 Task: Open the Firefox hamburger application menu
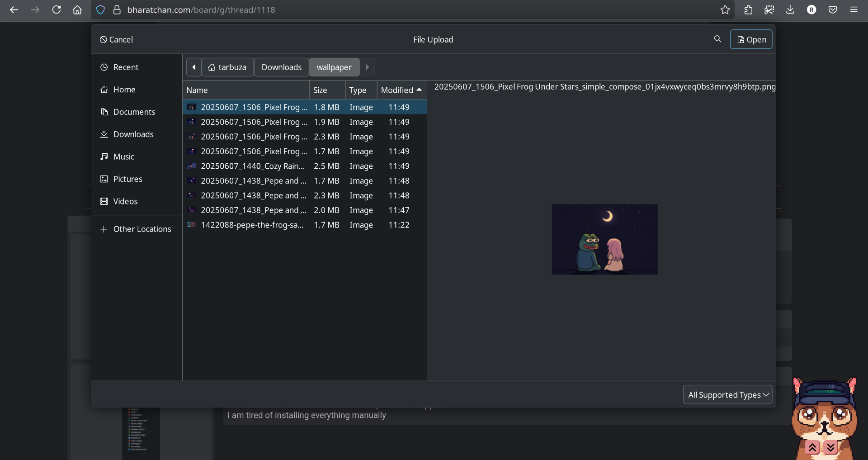[x=854, y=10]
